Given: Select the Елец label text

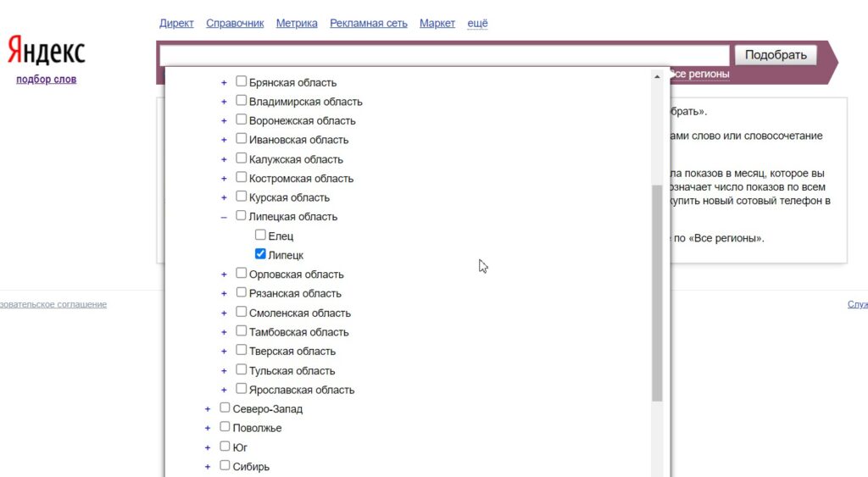Looking at the screenshot, I should click(x=281, y=236).
